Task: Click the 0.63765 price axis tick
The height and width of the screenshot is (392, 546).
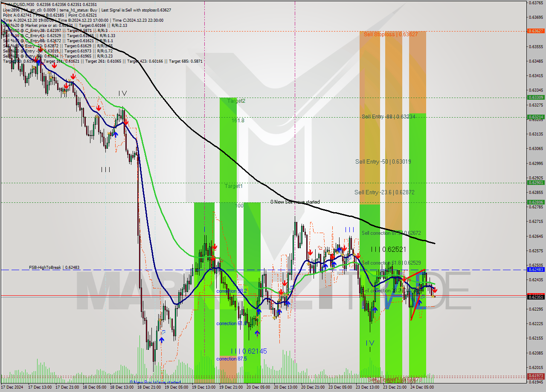Action: point(536,3)
